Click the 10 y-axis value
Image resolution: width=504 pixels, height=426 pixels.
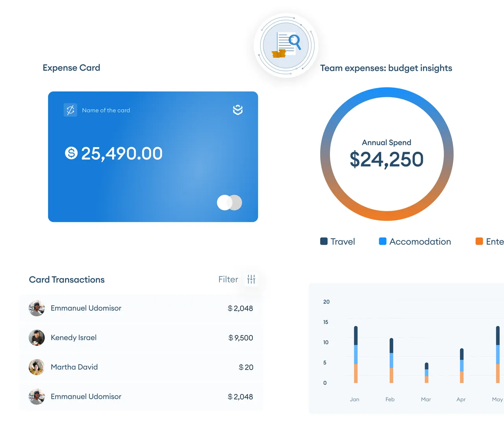tap(326, 342)
